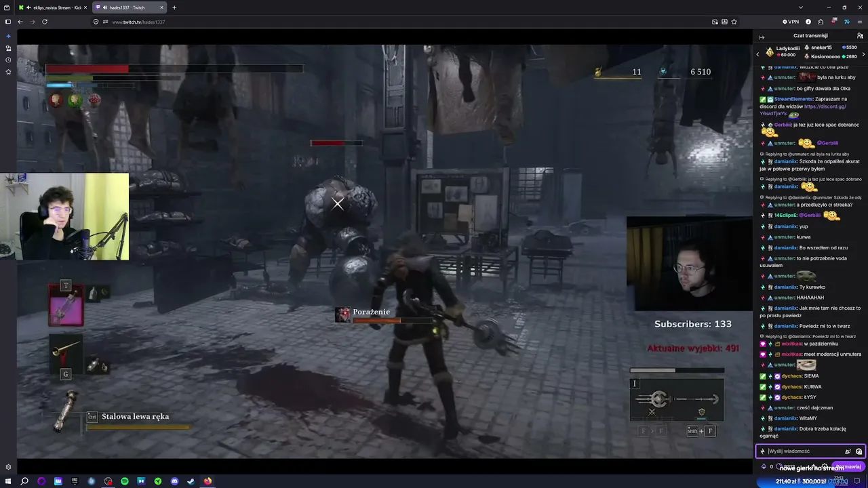Viewport: 868px width, 488px height.
Task: Bookmark this page with the star icon
Action: [x=734, y=22]
